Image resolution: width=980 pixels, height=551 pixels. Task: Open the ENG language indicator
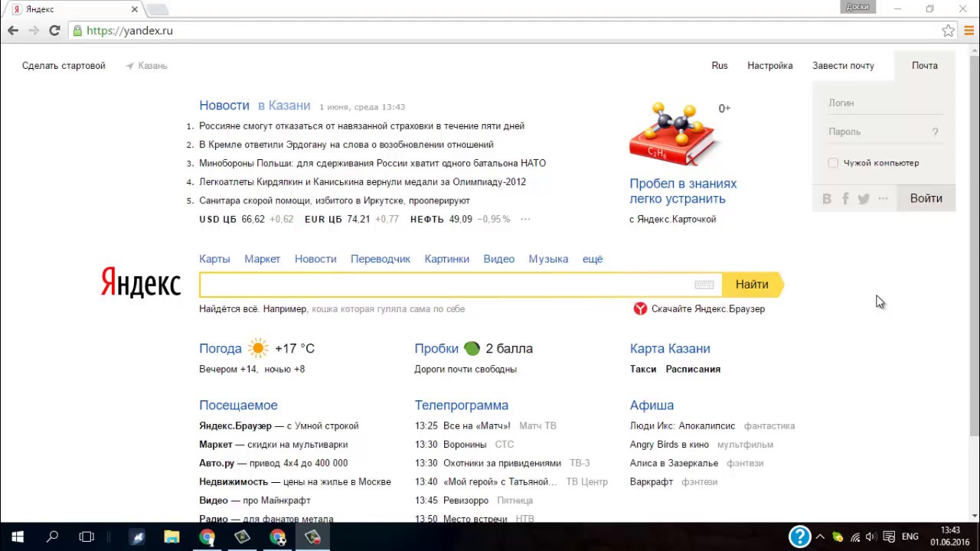tap(910, 537)
